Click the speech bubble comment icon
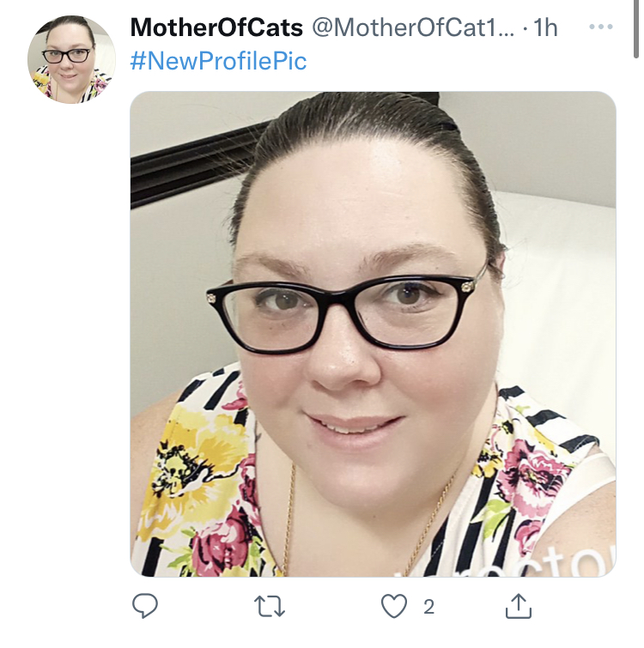Screen dimensions: 644x648 145,606
